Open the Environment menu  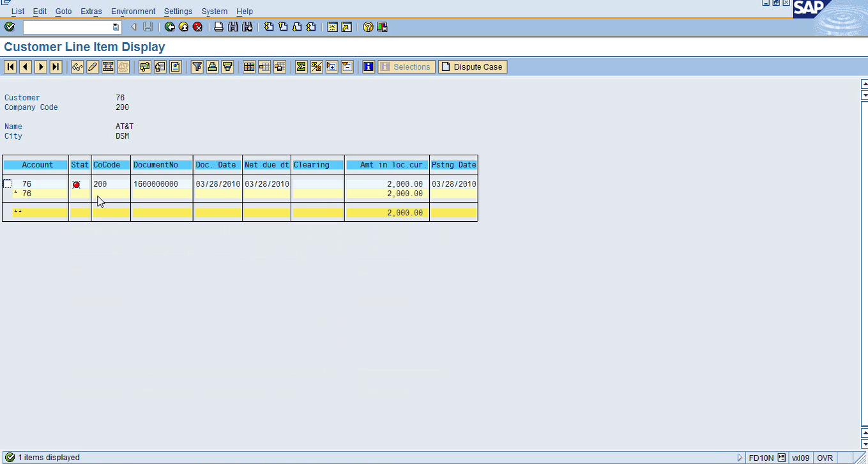(x=133, y=12)
